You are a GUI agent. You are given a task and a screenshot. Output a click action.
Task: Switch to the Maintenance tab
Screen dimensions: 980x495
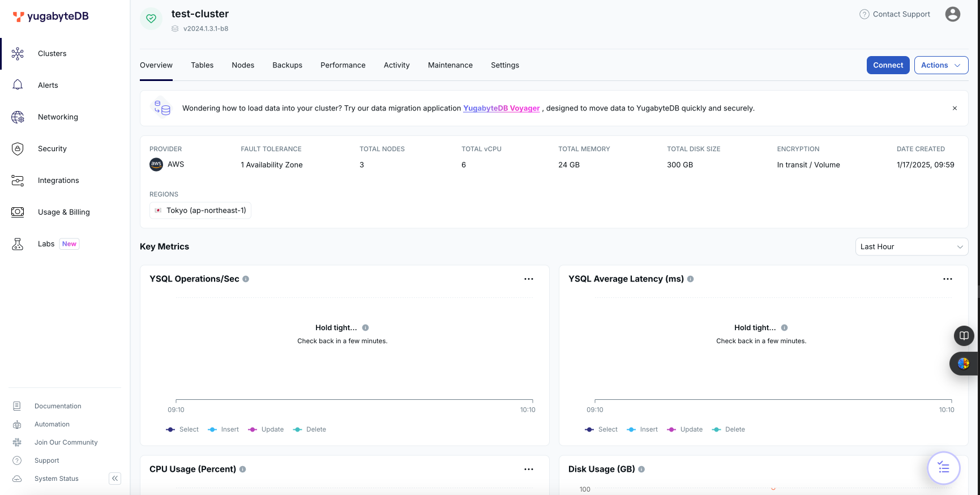pyautogui.click(x=450, y=65)
